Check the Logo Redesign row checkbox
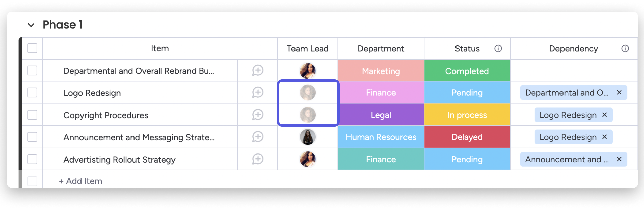 click(32, 92)
